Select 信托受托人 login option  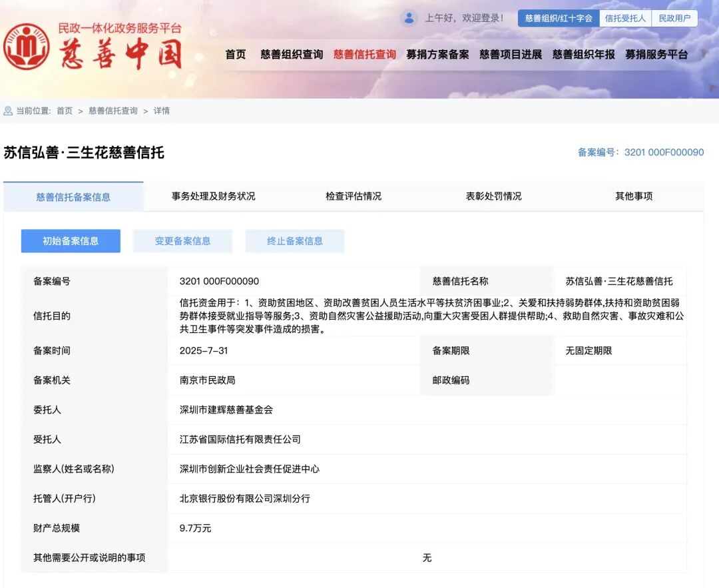[x=625, y=19]
